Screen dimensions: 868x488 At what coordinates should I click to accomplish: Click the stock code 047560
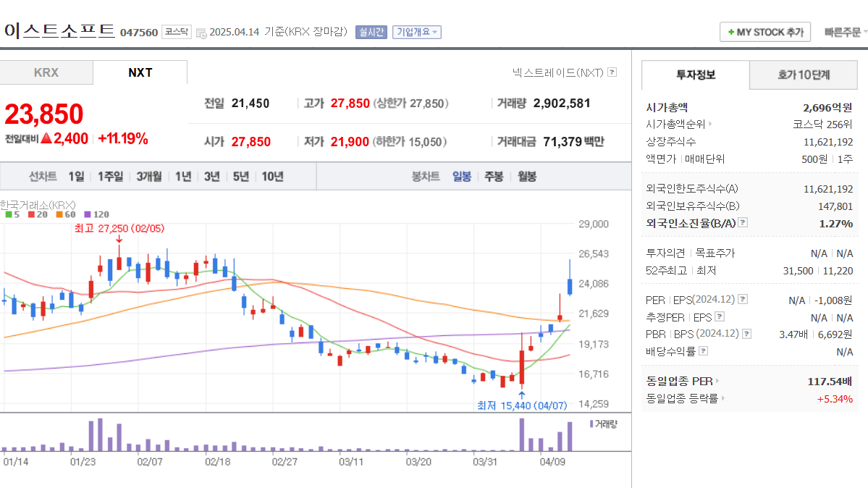[139, 33]
